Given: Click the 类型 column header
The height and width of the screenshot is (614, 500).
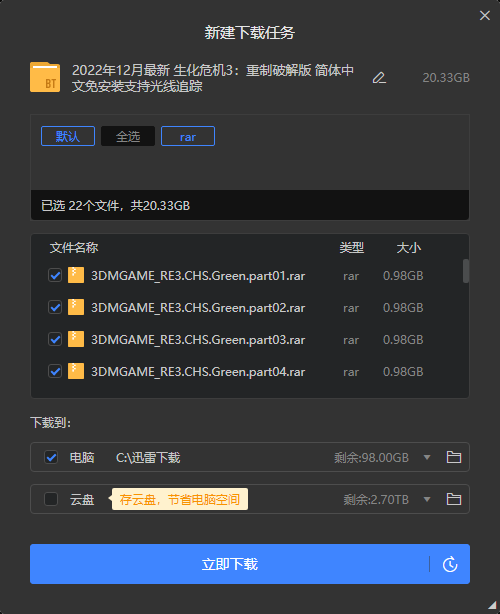Looking at the screenshot, I should 352,248.
